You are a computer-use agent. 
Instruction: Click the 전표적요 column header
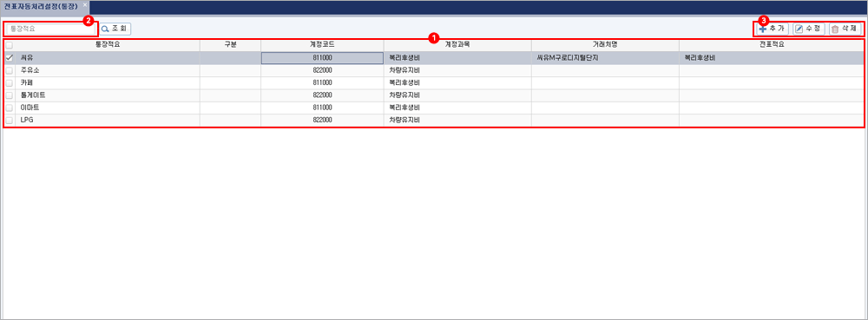pyautogui.click(x=771, y=45)
